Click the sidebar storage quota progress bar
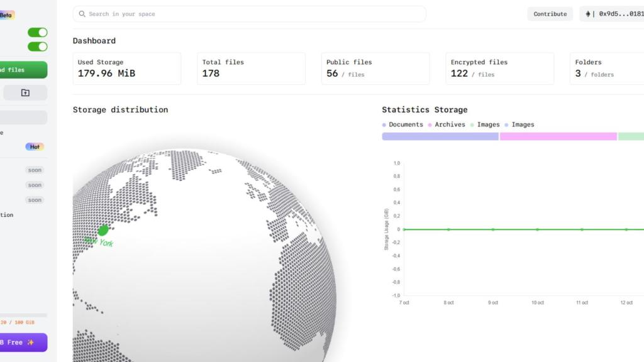This screenshot has width=644, height=362. click(23, 315)
